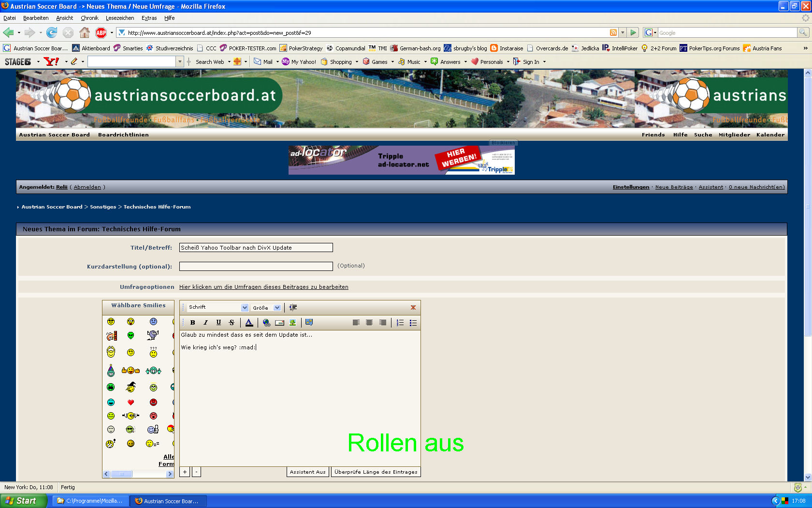Open the Ansicht menu

[x=64, y=18]
